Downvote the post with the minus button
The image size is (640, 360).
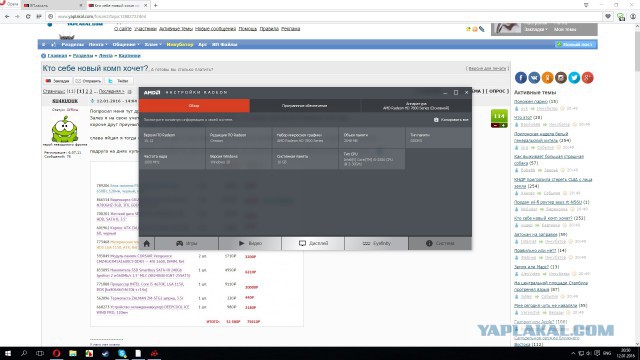click(x=495, y=126)
